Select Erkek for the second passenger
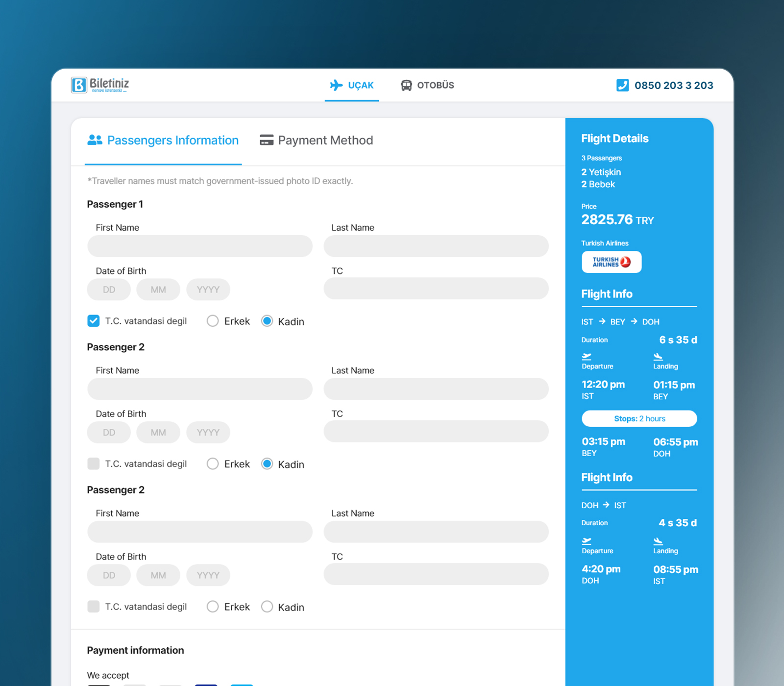Viewport: 784px width, 686px height. (213, 464)
